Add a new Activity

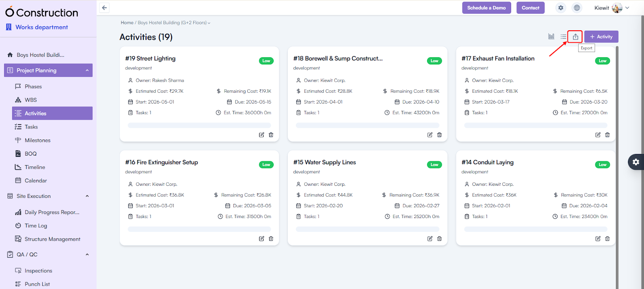point(601,37)
